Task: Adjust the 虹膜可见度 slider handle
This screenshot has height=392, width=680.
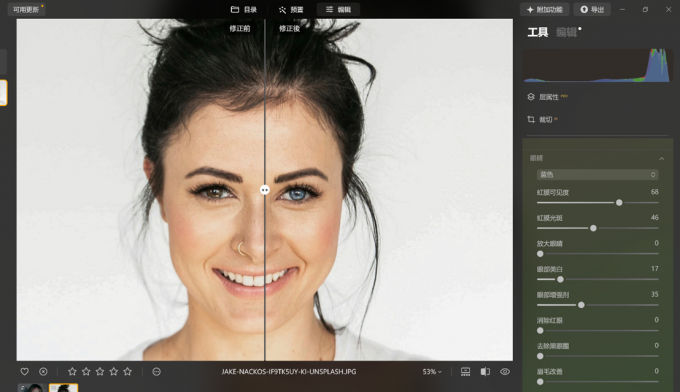Action: coord(619,203)
